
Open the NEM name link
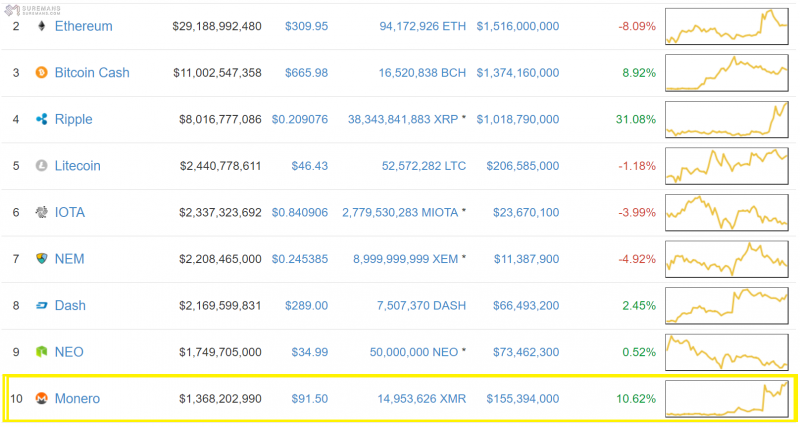[x=69, y=259]
